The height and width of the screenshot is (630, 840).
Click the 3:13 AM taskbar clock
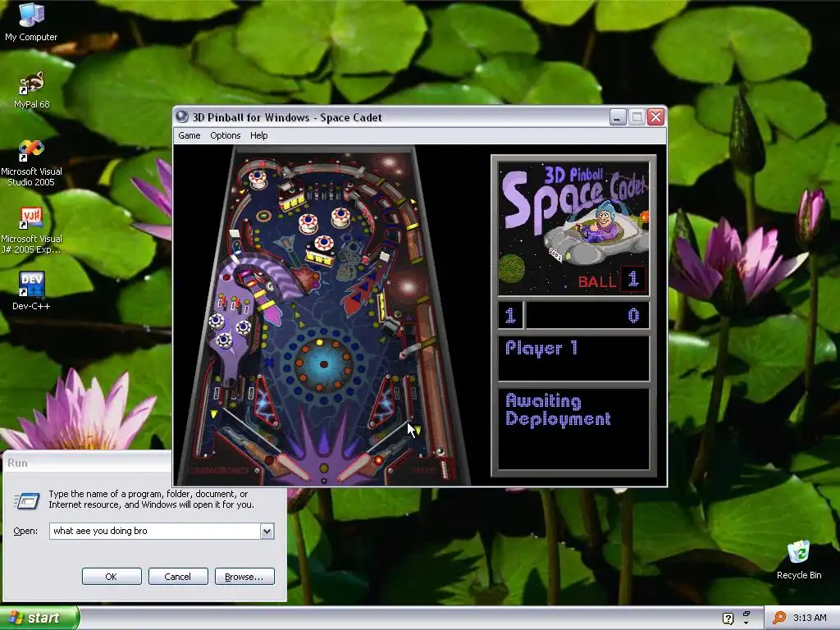point(810,618)
